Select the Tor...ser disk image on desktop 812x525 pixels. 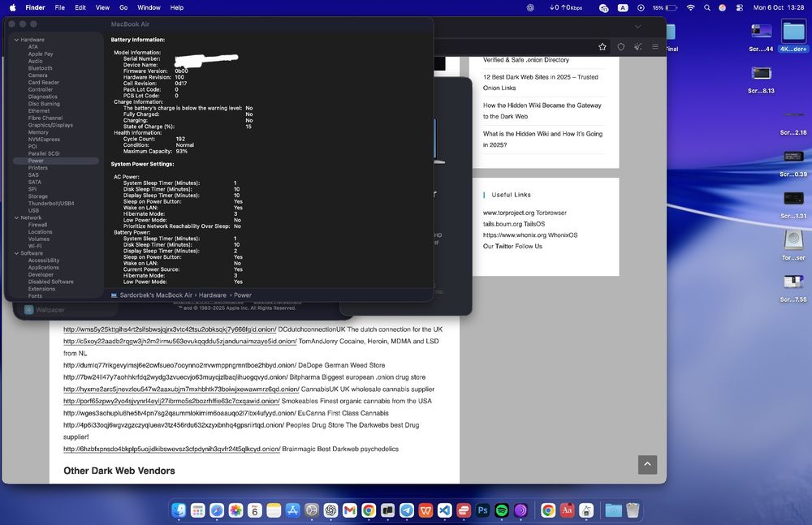[793, 245]
